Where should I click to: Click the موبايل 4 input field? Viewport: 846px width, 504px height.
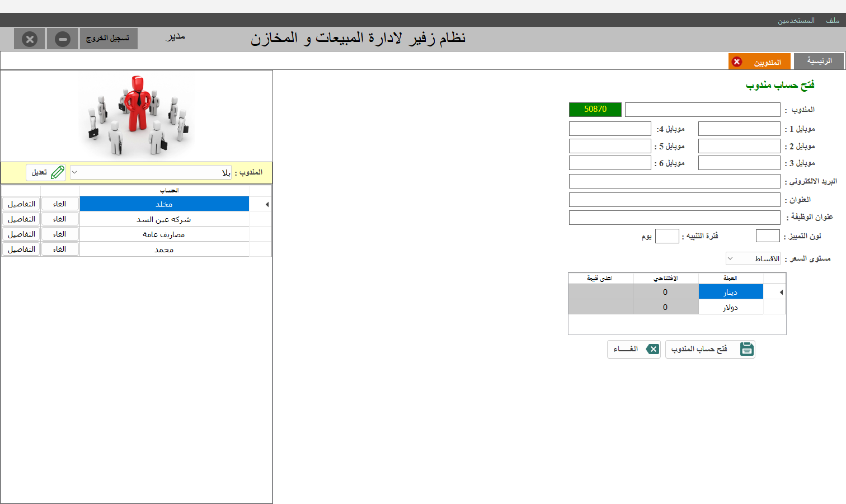pyautogui.click(x=610, y=129)
